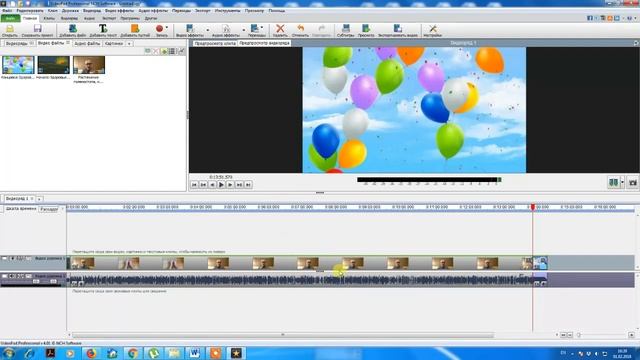Image resolution: width=640 pixels, height=360 pixels.
Task: Switch to clip preview tab
Action: tap(215, 43)
